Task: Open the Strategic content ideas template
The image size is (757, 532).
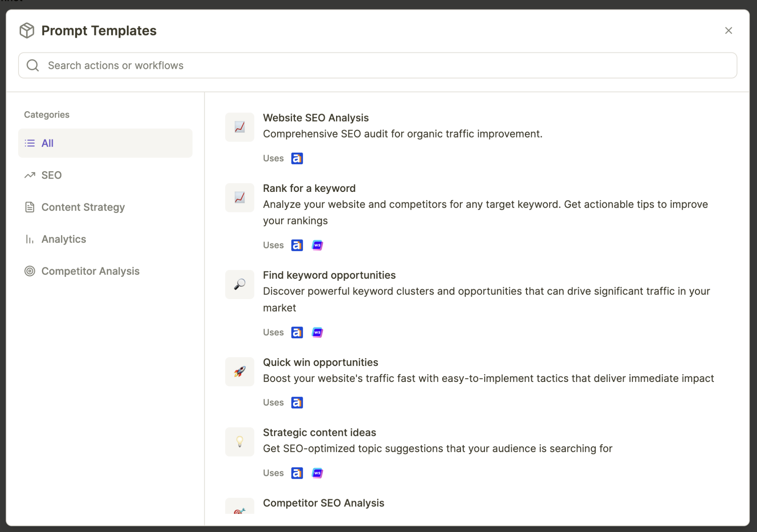Action: [x=319, y=432]
